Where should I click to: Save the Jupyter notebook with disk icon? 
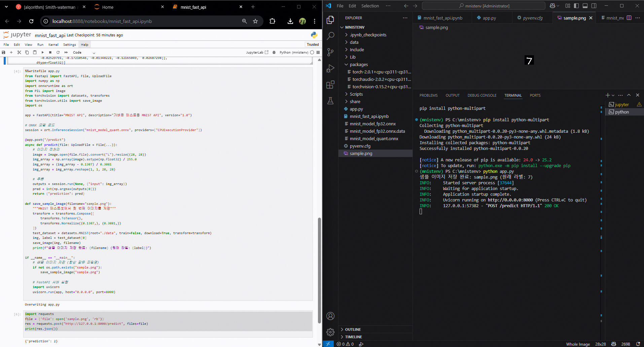pos(4,53)
